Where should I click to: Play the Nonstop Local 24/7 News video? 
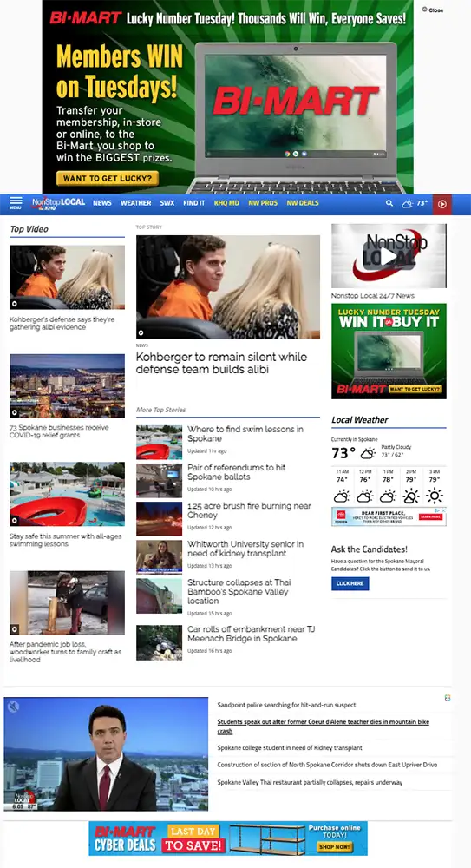click(389, 255)
